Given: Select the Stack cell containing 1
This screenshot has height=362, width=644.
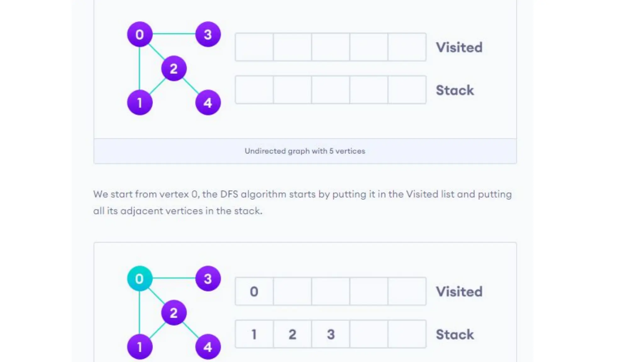Looking at the screenshot, I should tap(254, 334).
